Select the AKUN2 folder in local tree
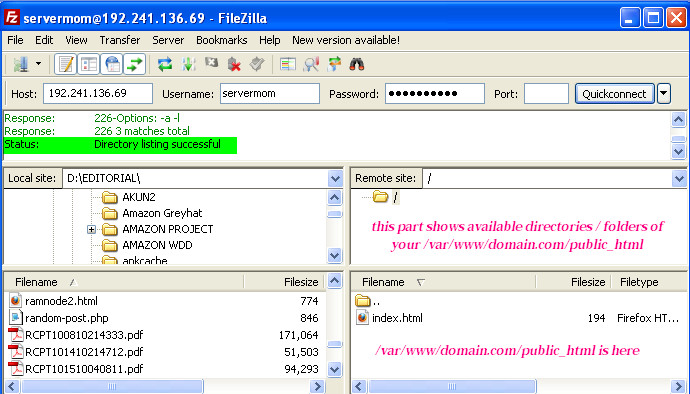 pyautogui.click(x=139, y=197)
